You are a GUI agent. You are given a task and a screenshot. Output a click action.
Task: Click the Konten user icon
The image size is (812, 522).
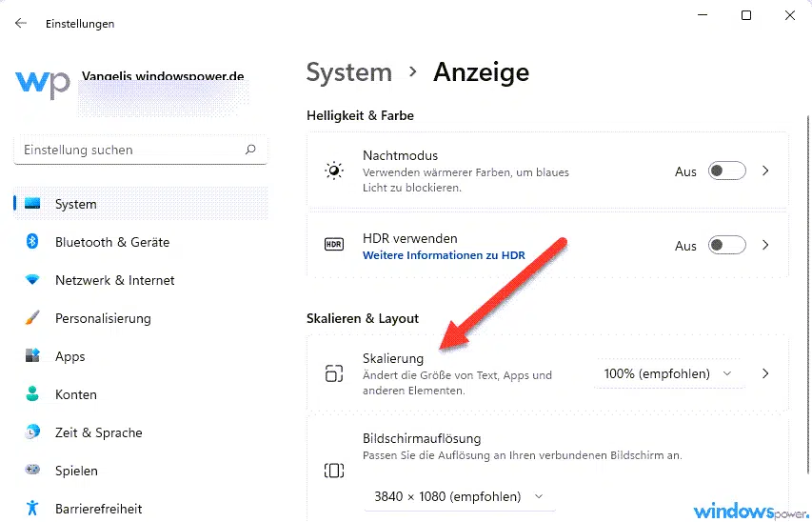point(32,394)
